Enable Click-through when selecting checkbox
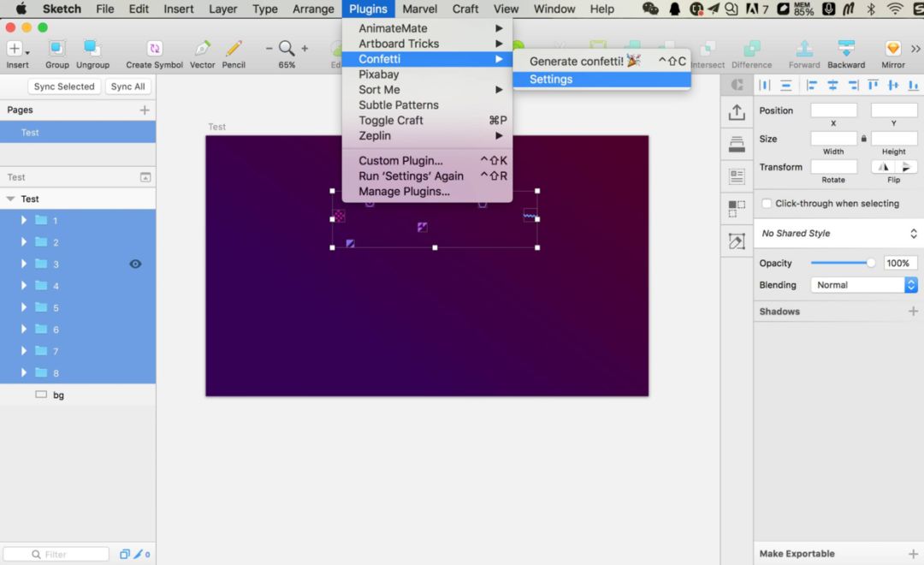924x565 pixels. [x=766, y=204]
